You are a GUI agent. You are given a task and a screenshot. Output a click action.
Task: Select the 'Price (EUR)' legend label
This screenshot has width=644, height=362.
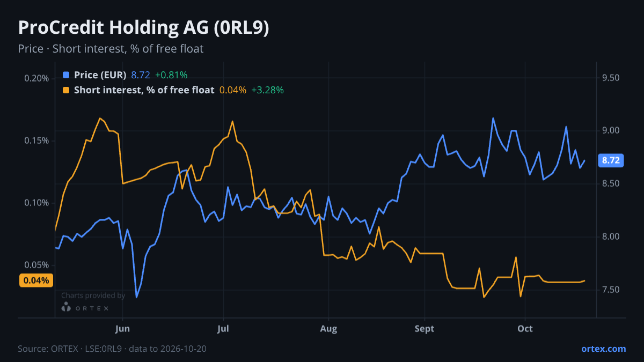[x=100, y=75]
